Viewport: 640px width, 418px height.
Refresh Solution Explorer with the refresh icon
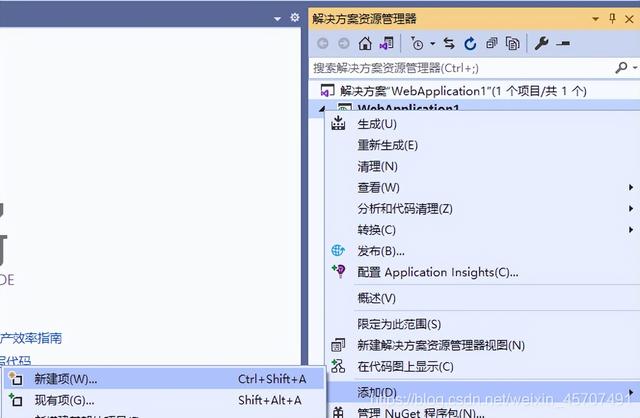pos(470,43)
